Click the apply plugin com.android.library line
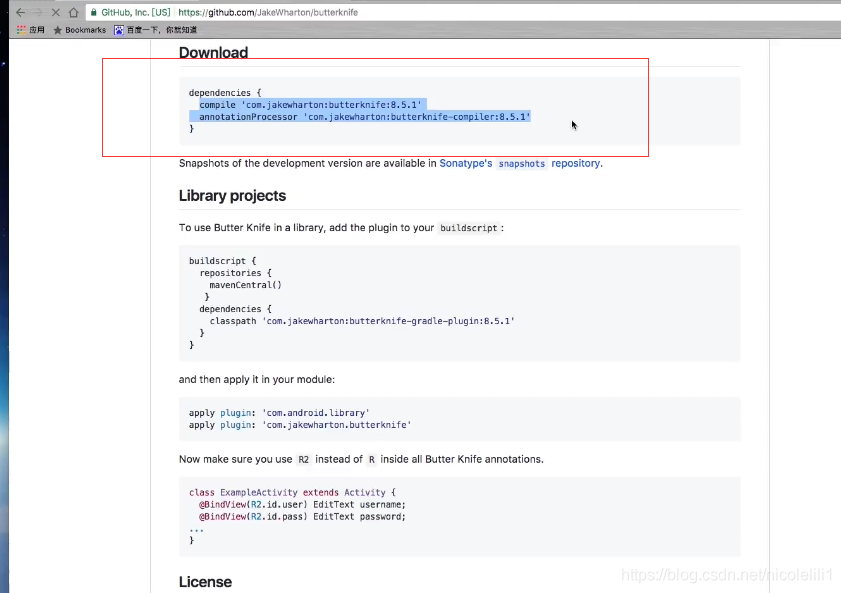The width and height of the screenshot is (841, 593). tap(279, 412)
